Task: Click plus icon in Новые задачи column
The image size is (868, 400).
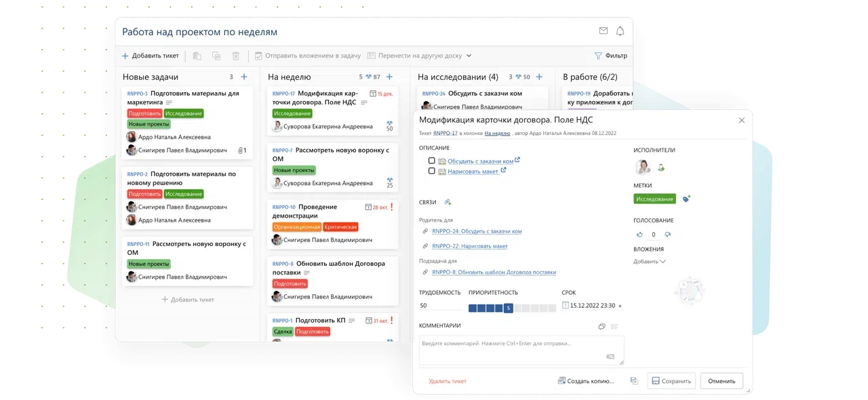Action: [244, 77]
